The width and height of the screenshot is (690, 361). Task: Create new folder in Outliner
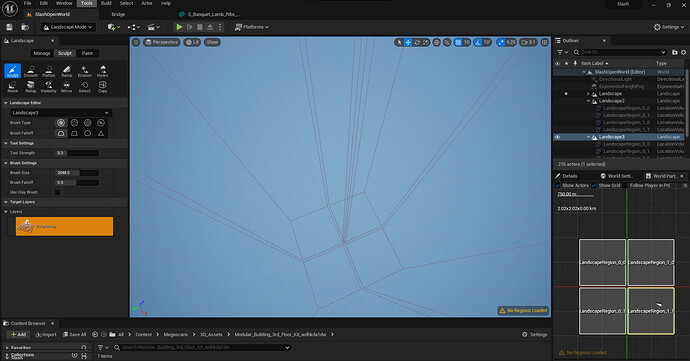pyautogui.click(x=675, y=52)
